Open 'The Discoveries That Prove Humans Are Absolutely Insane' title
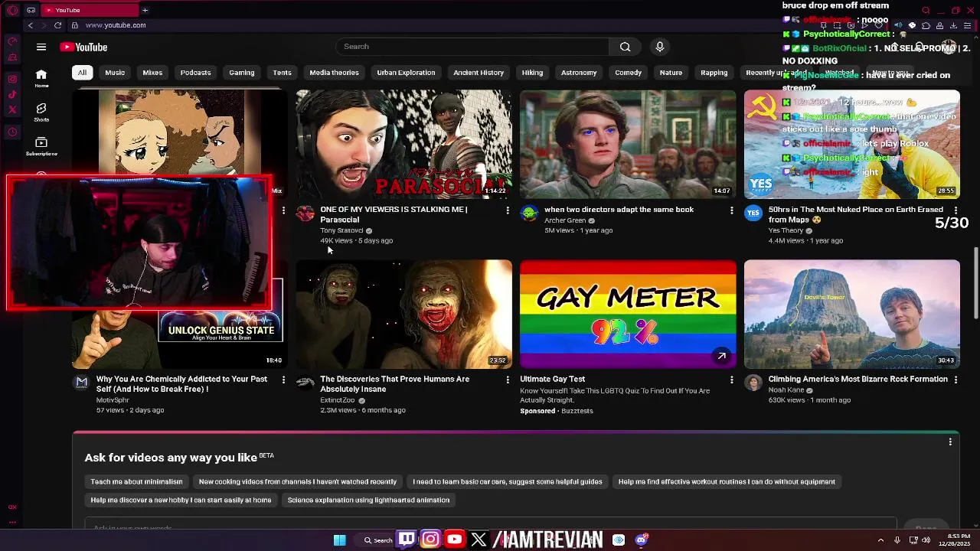Screen dimensions: 980x551 point(395,384)
